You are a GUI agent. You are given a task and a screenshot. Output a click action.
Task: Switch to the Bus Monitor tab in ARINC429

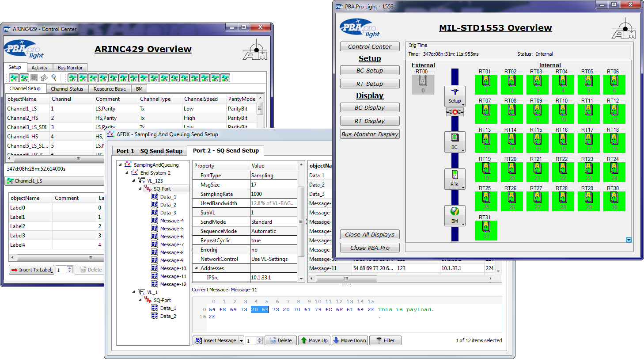click(70, 67)
